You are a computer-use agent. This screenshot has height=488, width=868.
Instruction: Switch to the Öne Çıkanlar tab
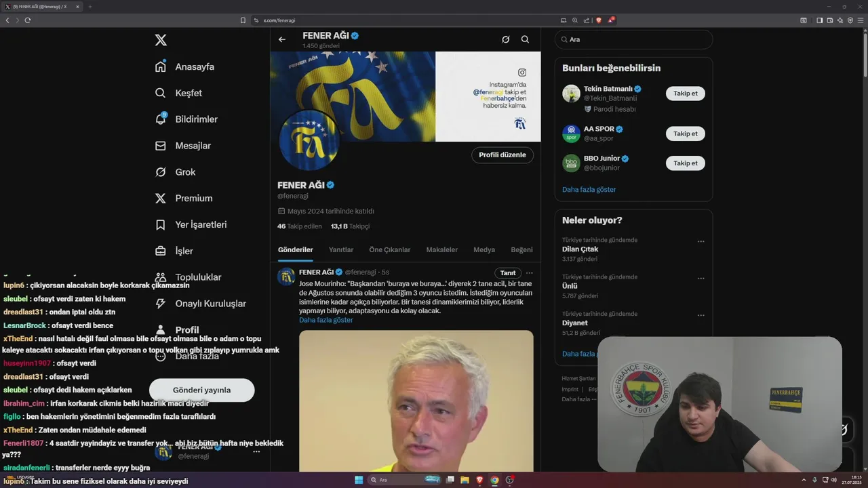click(390, 249)
